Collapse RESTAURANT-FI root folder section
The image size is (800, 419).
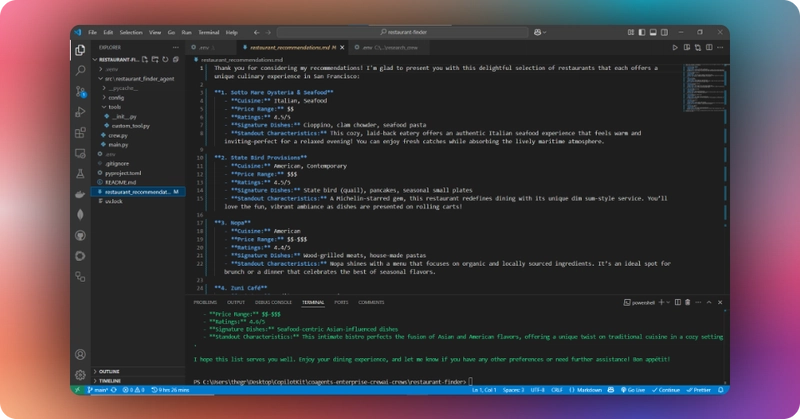116,60
